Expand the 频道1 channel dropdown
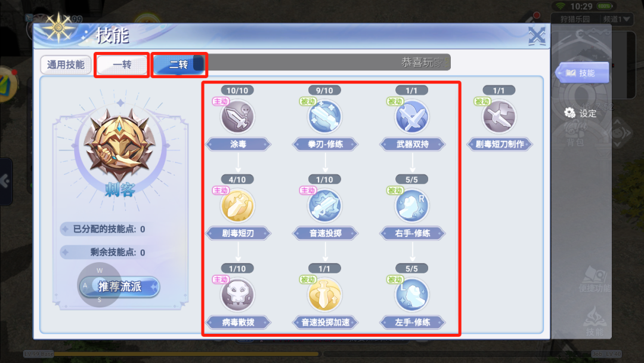Screen dimensions: 644x363 point(617,19)
